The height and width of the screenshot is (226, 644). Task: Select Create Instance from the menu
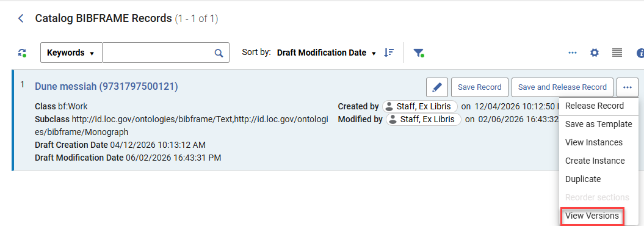pos(595,161)
